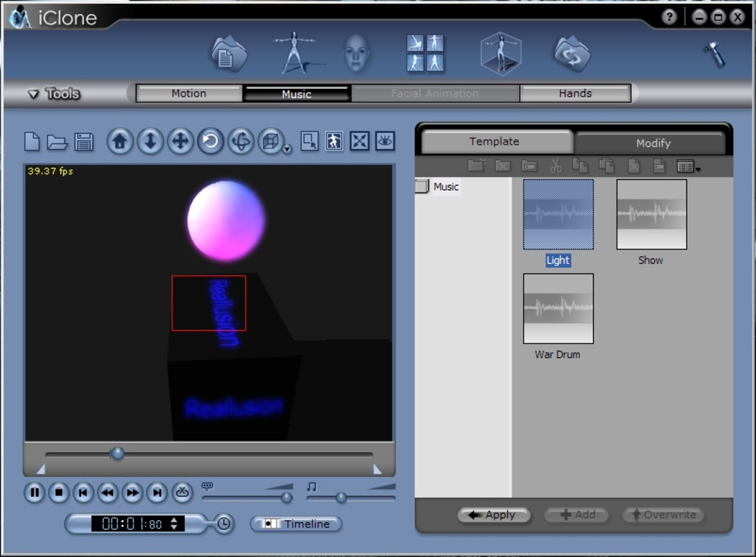Collapse the Tools panel chevron

[x=33, y=93]
